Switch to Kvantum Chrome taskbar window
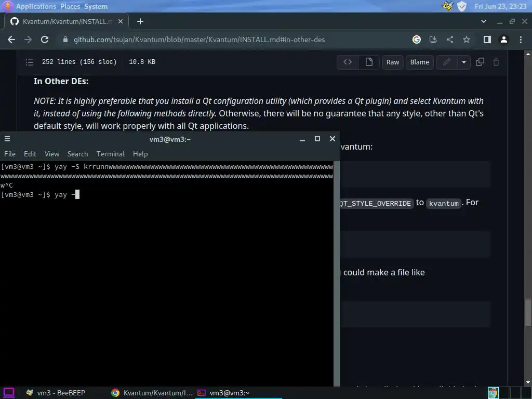 (x=152, y=393)
